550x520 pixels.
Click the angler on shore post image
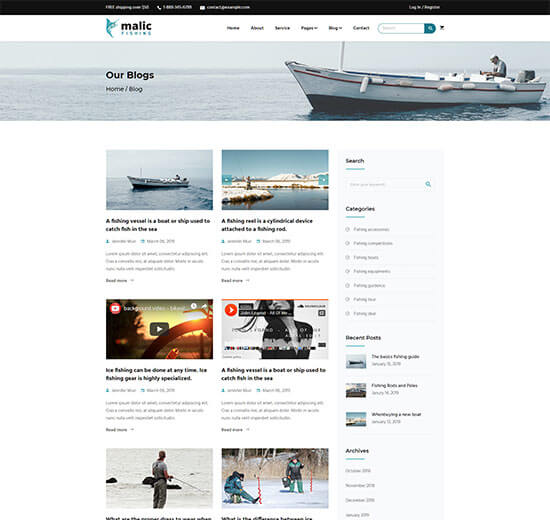pos(159,478)
